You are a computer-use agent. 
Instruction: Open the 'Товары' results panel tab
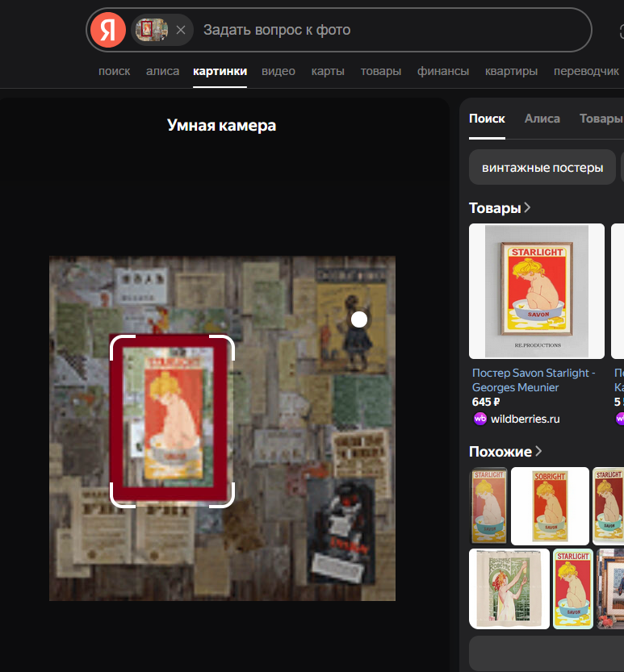(x=601, y=119)
